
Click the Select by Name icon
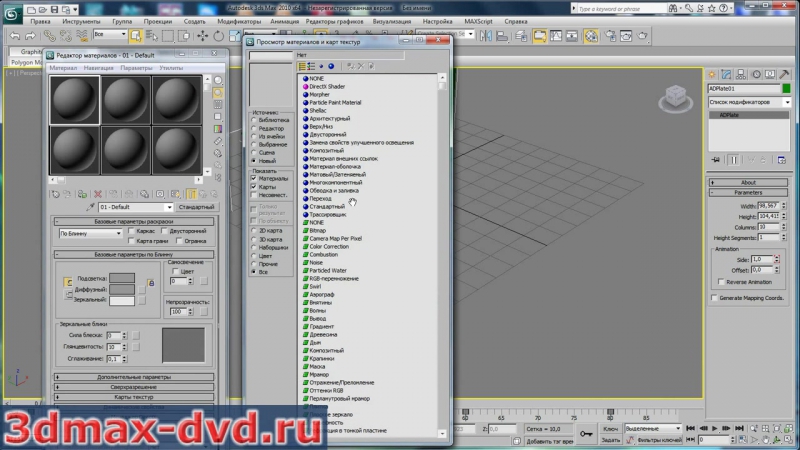point(152,36)
